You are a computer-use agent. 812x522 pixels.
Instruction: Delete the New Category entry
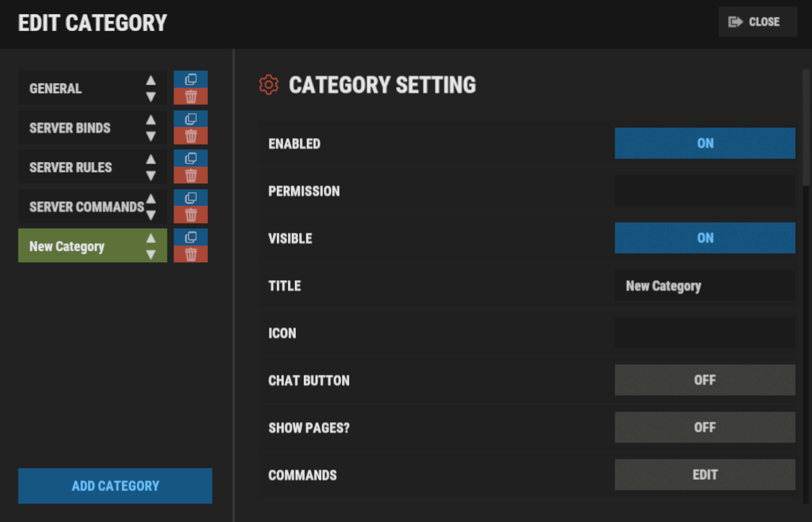click(x=190, y=254)
